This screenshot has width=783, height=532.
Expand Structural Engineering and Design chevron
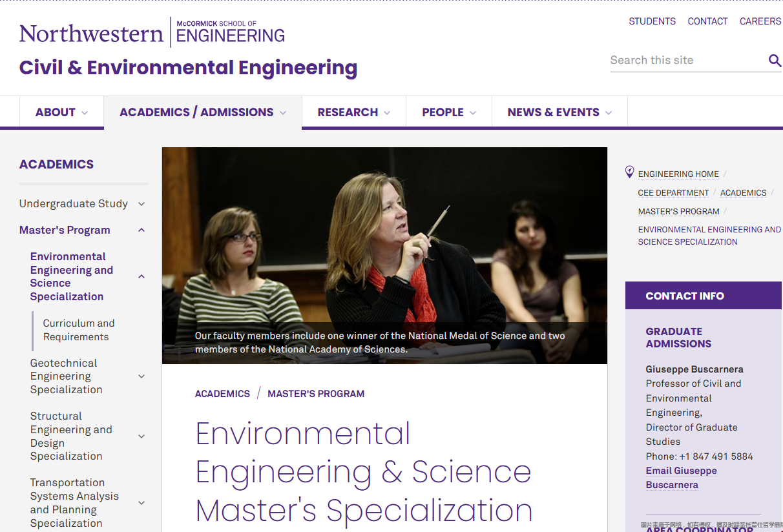click(x=141, y=436)
